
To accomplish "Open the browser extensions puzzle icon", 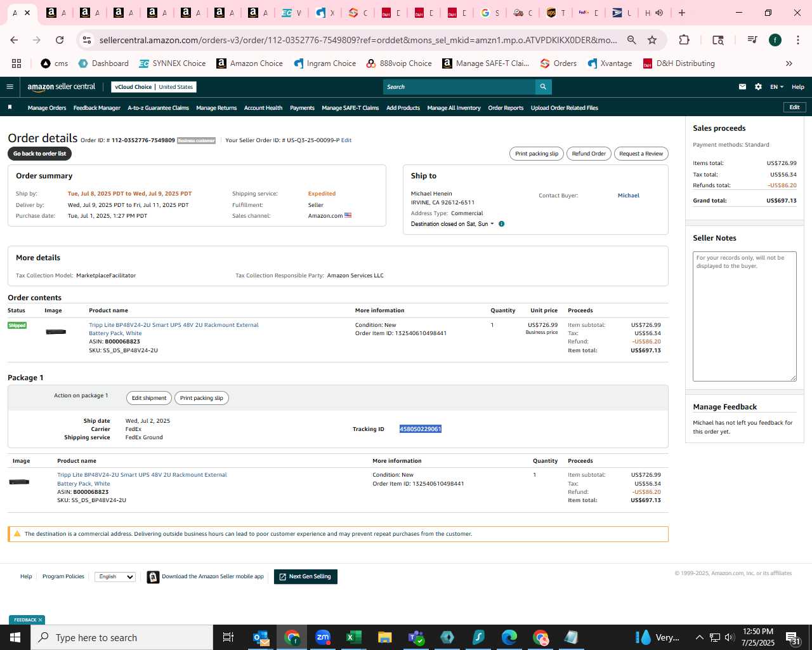I will click(x=684, y=40).
